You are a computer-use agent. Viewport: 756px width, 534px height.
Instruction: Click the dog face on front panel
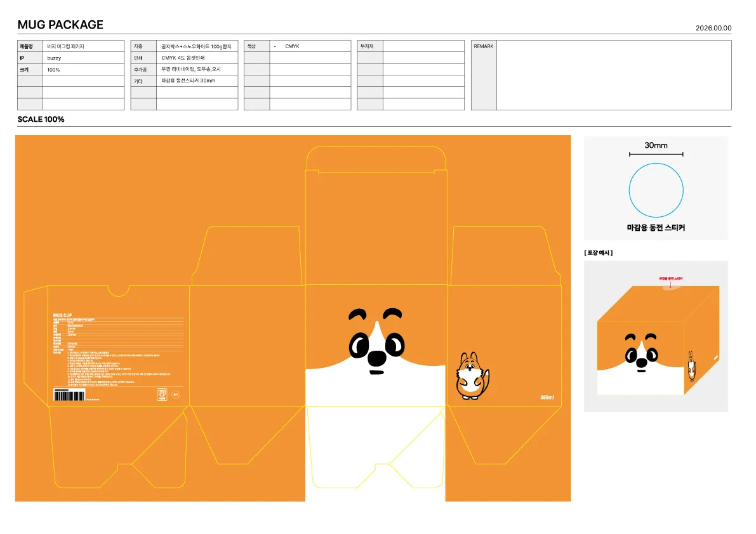click(x=376, y=341)
